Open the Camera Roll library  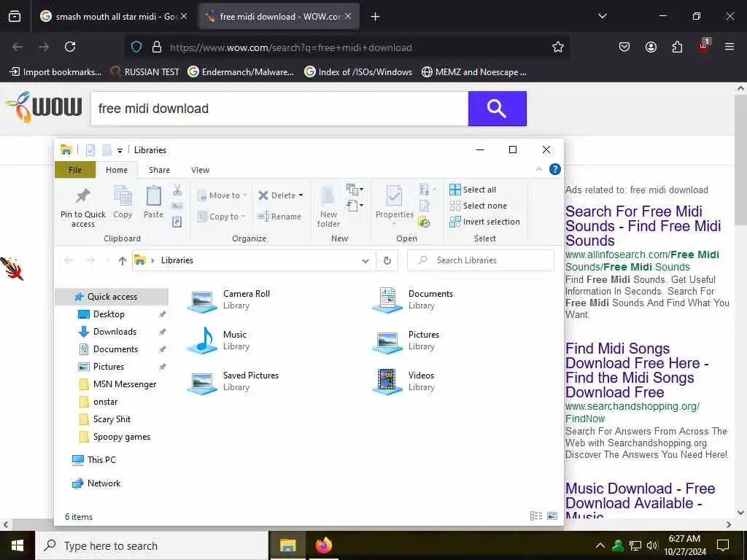click(228, 300)
